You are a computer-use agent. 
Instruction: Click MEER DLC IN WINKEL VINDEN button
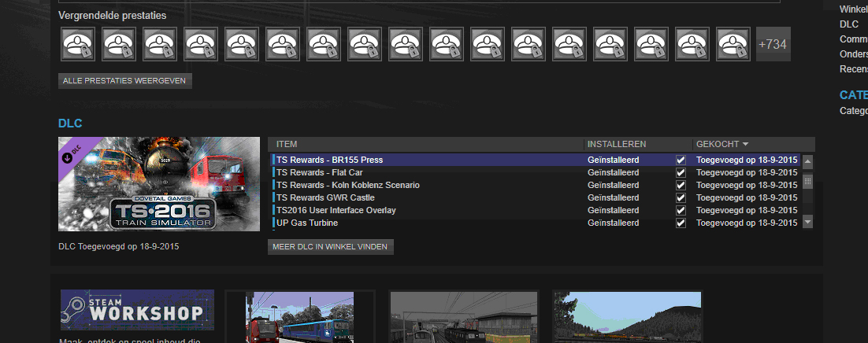pyautogui.click(x=331, y=247)
